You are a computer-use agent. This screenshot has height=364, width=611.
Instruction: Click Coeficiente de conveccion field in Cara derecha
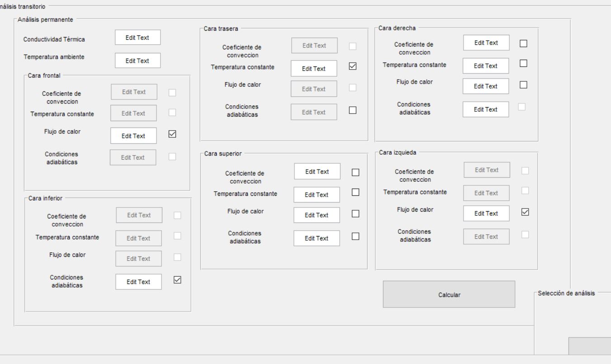pyautogui.click(x=486, y=43)
